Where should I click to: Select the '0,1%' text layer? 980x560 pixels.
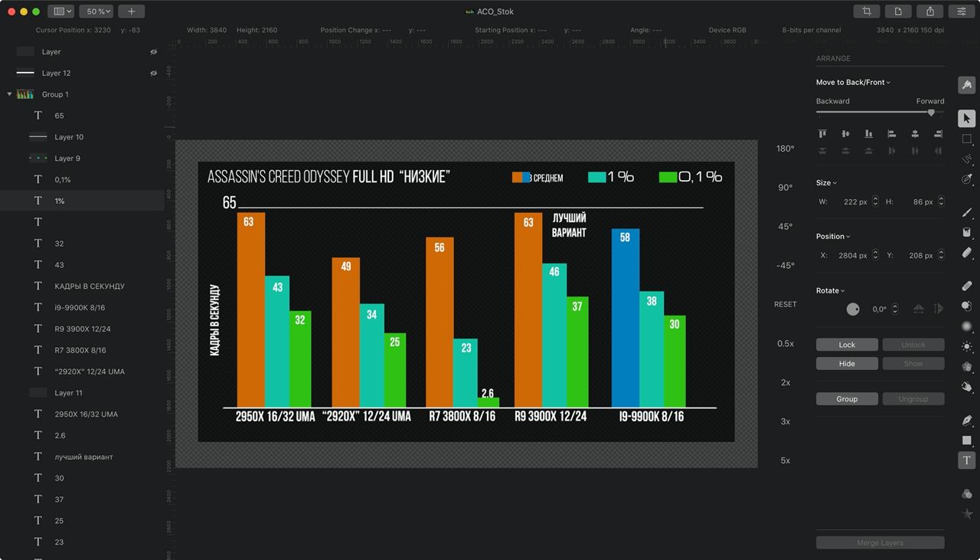tap(82, 179)
